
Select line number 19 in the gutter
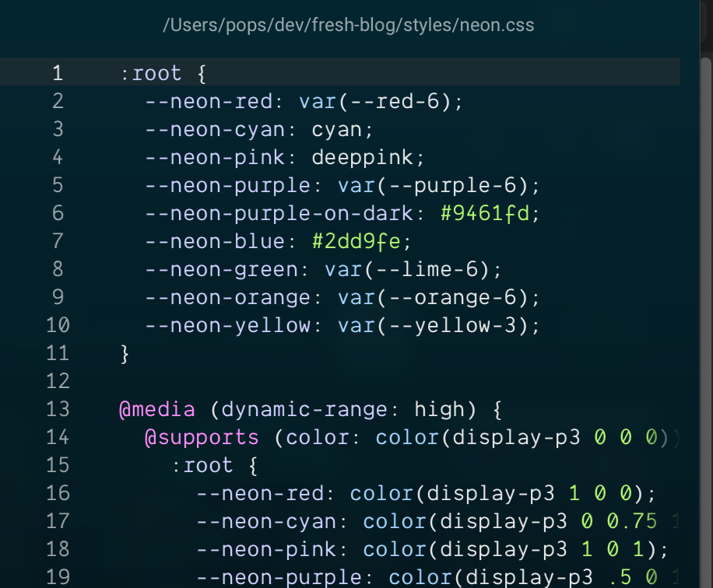(x=57, y=577)
